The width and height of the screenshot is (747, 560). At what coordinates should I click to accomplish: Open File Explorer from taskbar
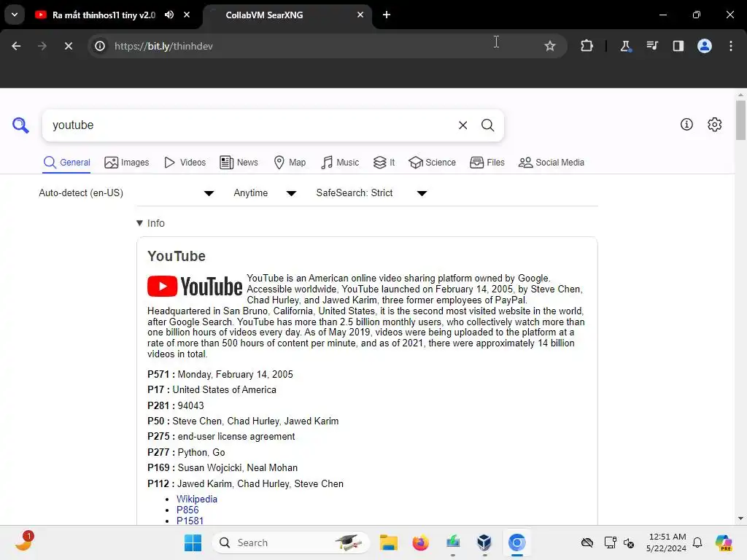tap(388, 542)
